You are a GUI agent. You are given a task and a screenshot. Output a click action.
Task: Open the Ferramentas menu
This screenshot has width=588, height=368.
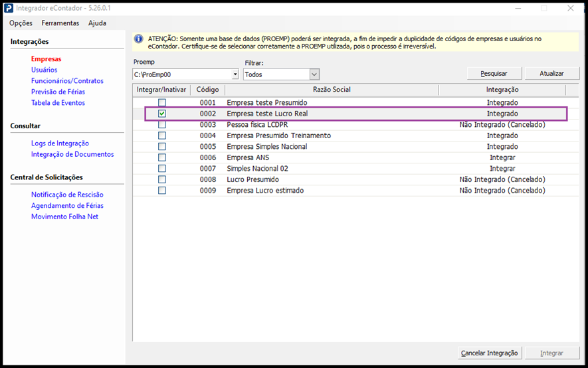[x=60, y=23]
